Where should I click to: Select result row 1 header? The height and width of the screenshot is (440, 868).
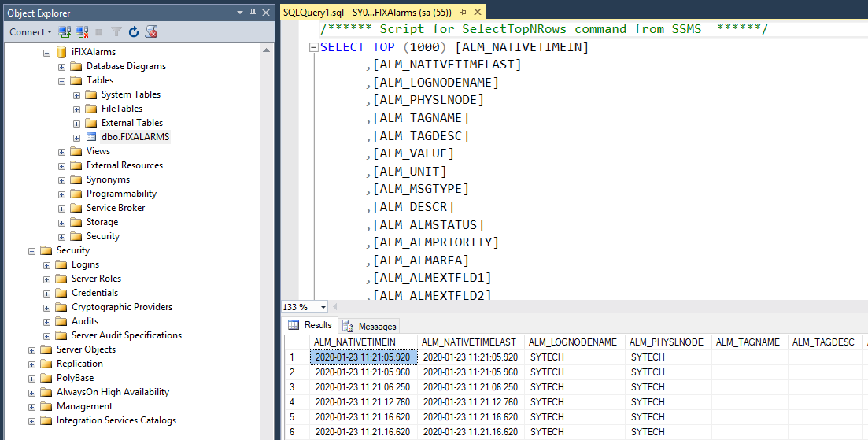point(297,357)
